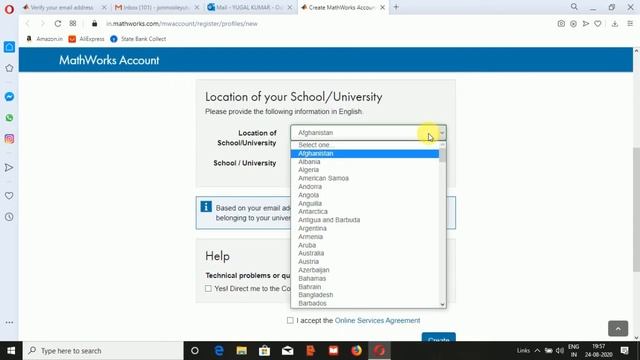Take a snapshot with camera icon
Screen dimensions: 640x360
point(561,24)
